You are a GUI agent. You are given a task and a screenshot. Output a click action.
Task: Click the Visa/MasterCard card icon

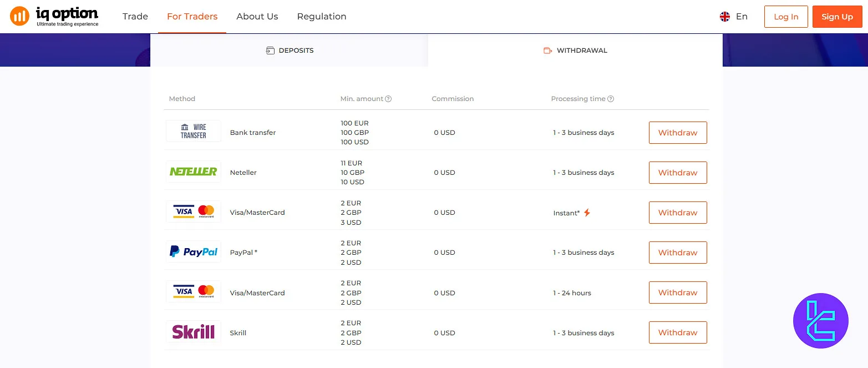(193, 211)
